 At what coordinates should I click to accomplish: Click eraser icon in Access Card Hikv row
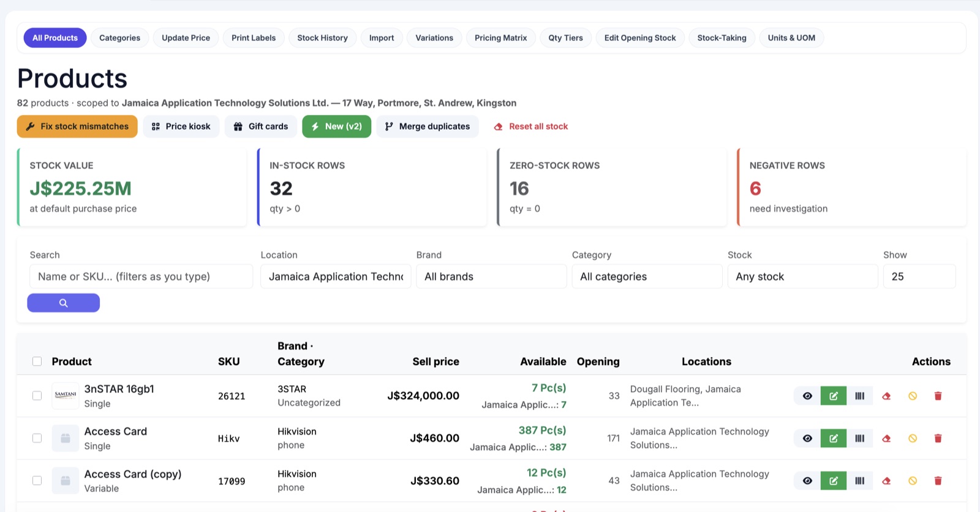pos(886,439)
